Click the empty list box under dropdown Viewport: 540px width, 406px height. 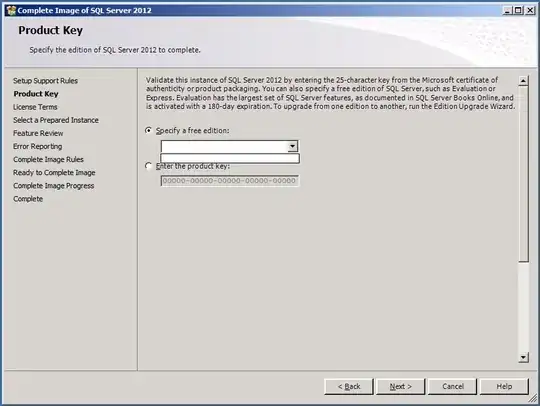point(230,158)
